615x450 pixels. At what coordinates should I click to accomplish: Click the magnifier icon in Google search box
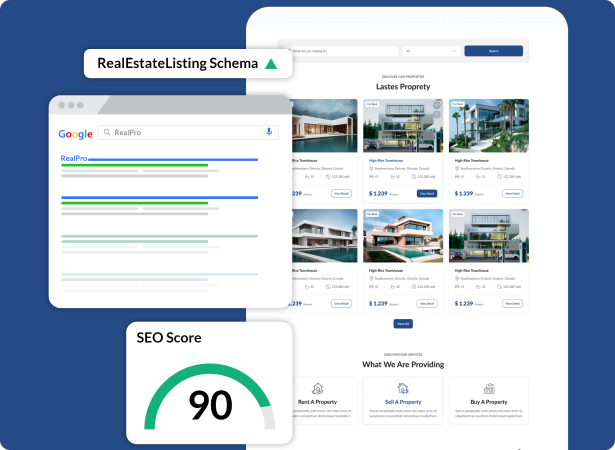pyautogui.click(x=106, y=132)
